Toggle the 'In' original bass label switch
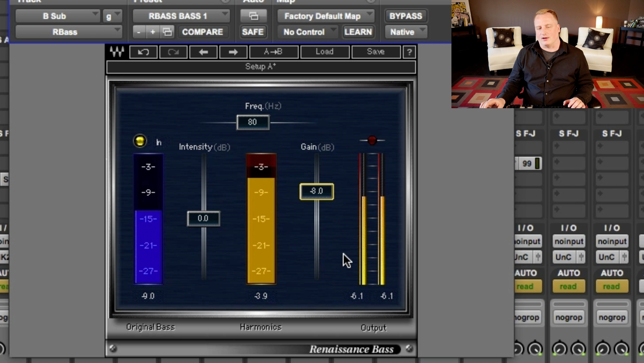Viewport: 644px width, 363px height. pos(159,143)
